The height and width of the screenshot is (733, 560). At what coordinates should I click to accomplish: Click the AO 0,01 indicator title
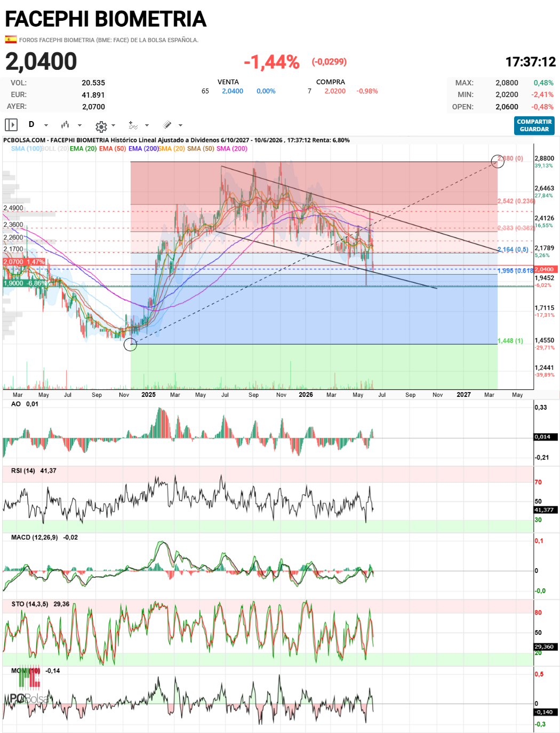click(x=25, y=404)
